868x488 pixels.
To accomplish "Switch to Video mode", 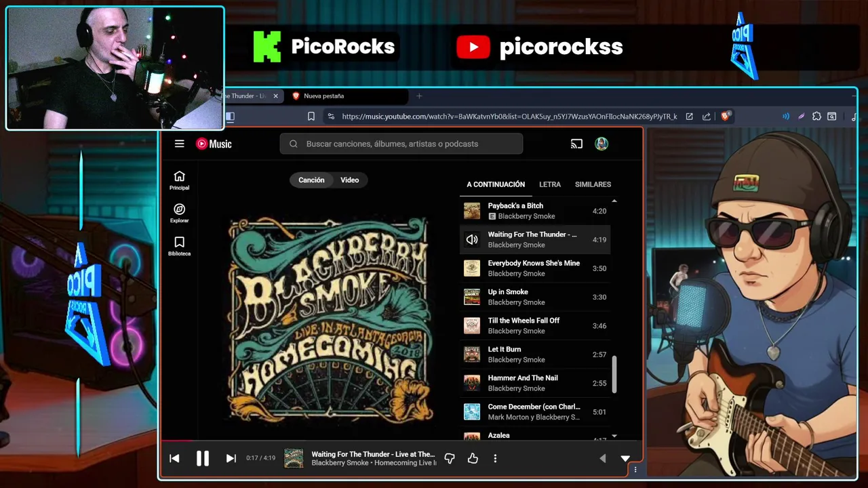I will (x=349, y=180).
